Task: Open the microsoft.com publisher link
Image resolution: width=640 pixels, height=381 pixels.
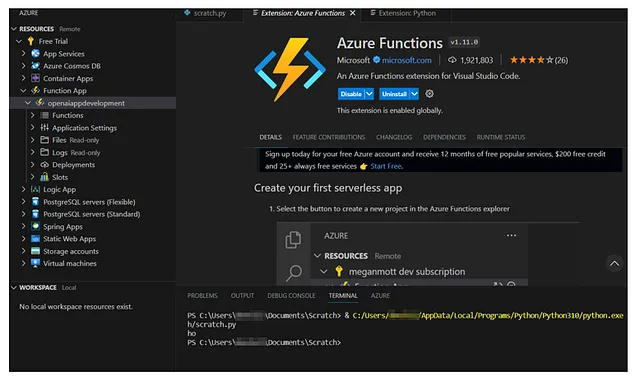Action: coord(407,60)
